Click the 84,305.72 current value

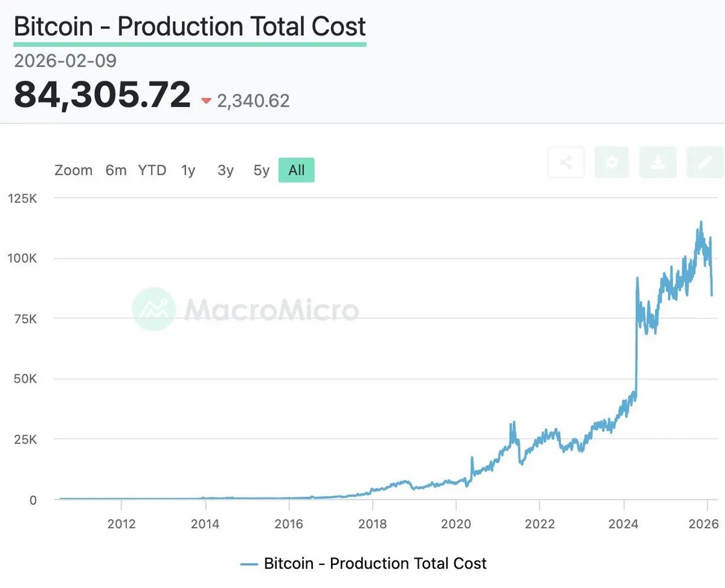pos(102,95)
